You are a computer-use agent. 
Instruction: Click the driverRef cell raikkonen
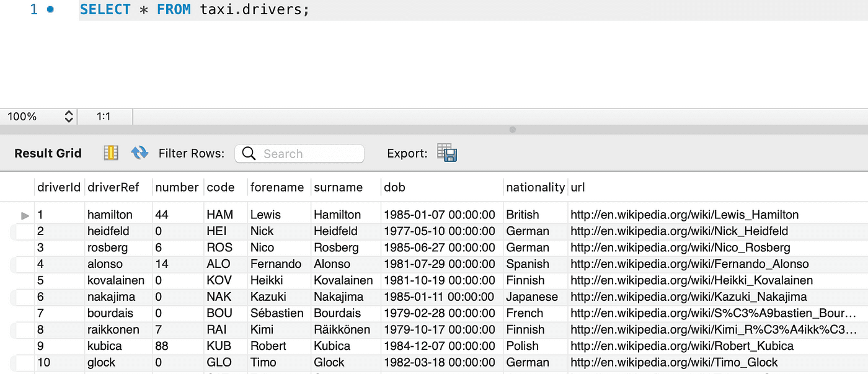[x=113, y=329]
